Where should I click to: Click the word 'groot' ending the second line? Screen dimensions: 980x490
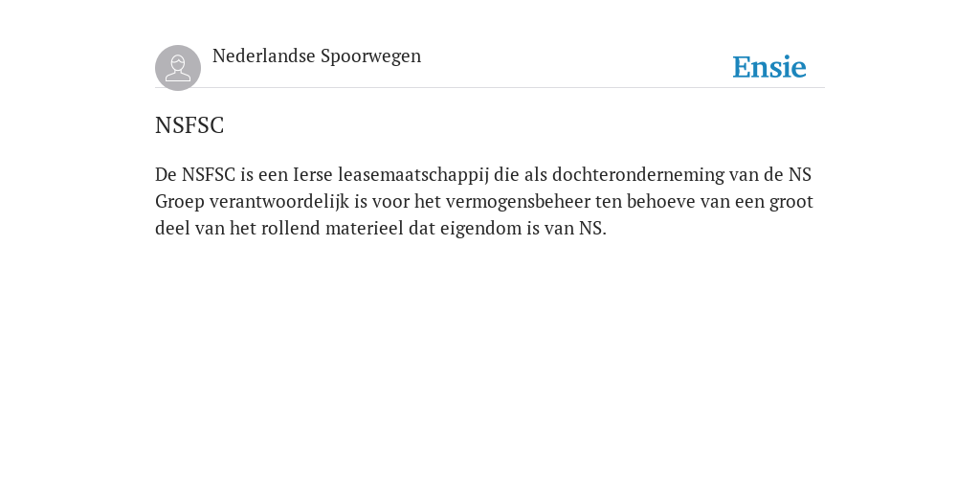[x=791, y=202]
